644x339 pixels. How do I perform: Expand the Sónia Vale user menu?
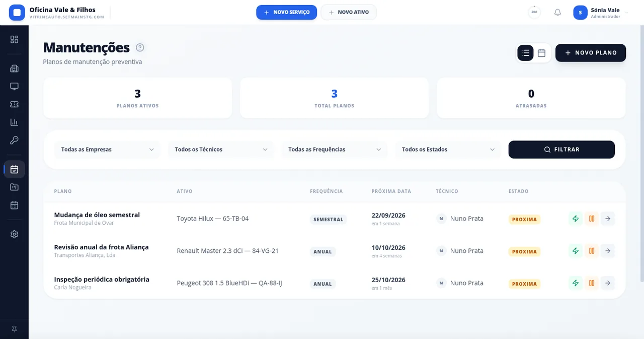tap(601, 13)
